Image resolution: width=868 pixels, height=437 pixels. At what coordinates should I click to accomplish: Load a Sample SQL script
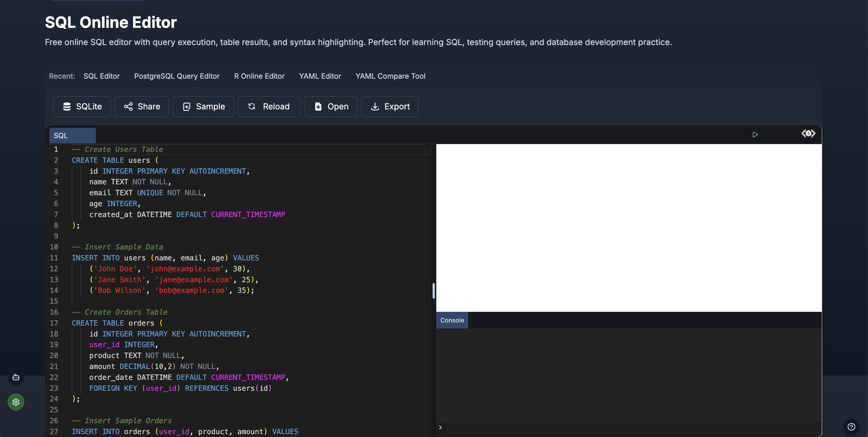click(203, 106)
